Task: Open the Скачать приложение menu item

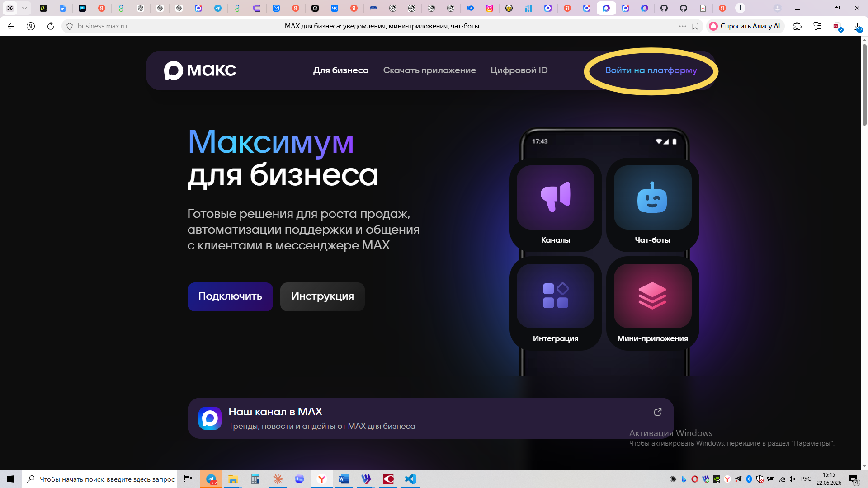Action: coord(429,70)
